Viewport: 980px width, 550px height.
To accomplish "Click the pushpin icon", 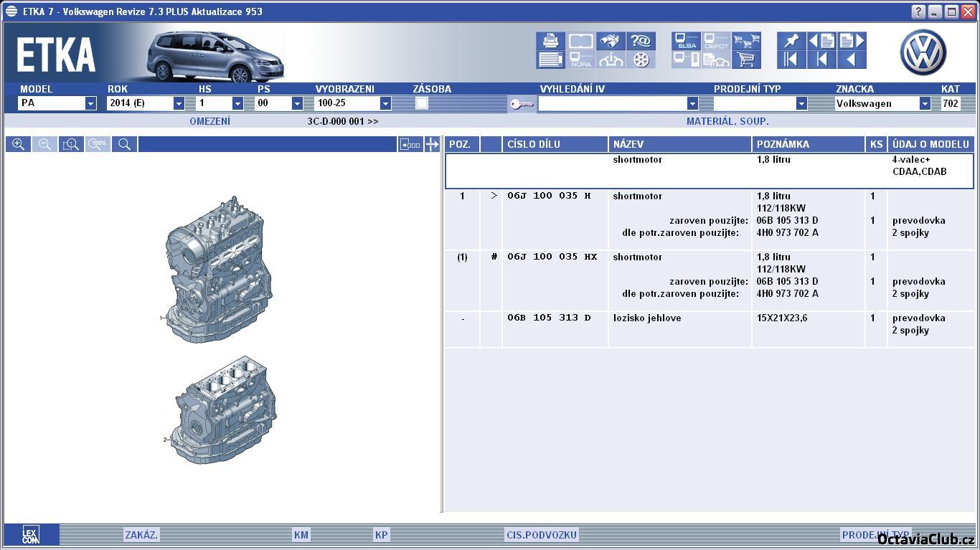I will [x=791, y=41].
